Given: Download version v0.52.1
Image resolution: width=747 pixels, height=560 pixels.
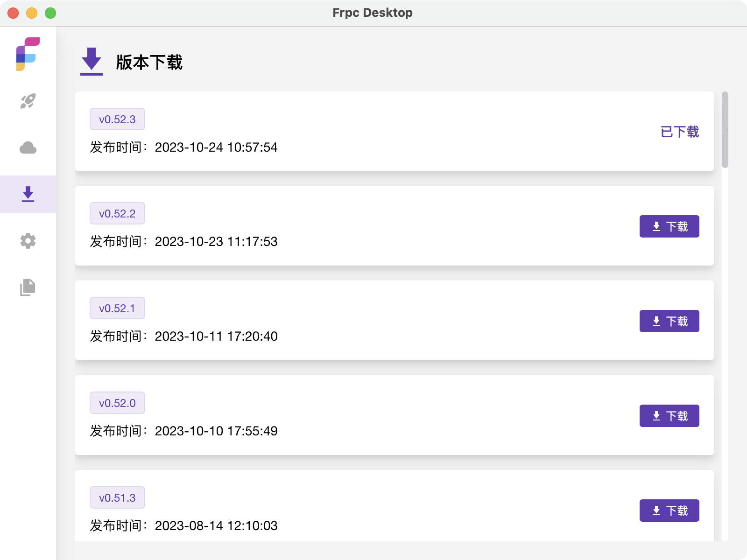Looking at the screenshot, I should point(669,321).
